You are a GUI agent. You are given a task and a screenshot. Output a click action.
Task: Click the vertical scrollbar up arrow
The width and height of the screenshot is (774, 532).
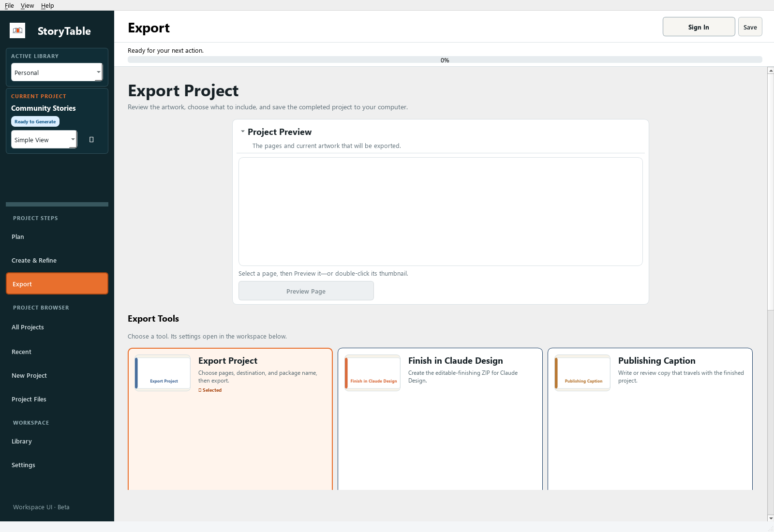(x=771, y=71)
